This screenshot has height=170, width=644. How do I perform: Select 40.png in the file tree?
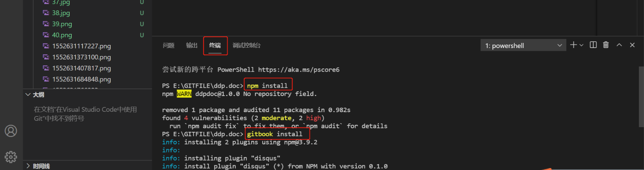tap(62, 35)
